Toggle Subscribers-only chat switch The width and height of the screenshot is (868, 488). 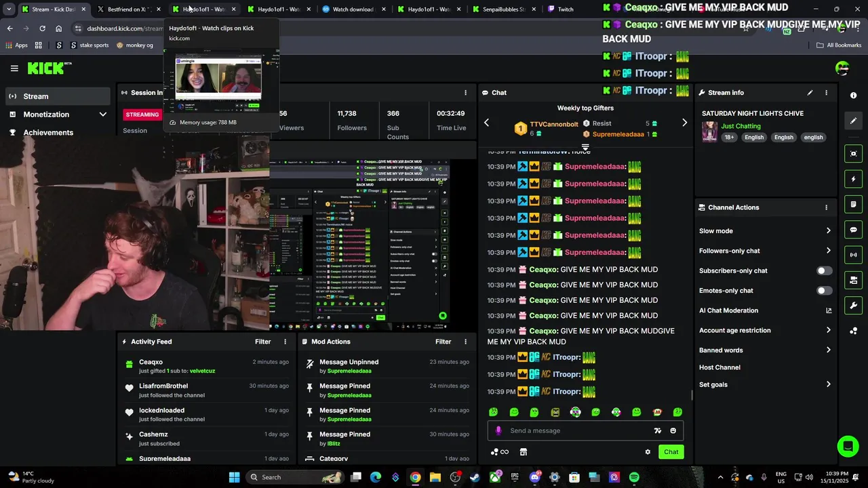pyautogui.click(x=824, y=270)
